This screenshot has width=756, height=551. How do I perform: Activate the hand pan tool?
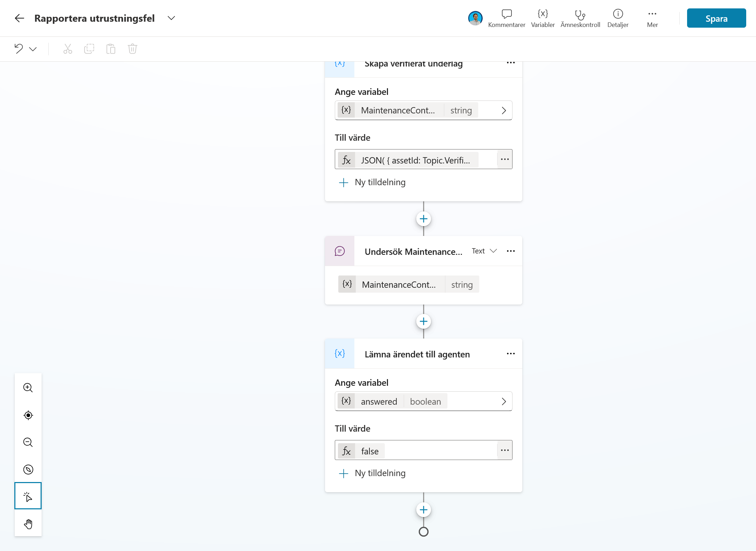(x=28, y=524)
